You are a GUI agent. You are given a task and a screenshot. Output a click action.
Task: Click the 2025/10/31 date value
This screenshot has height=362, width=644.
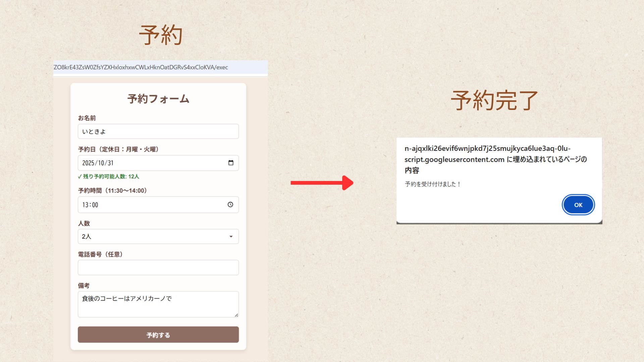98,163
